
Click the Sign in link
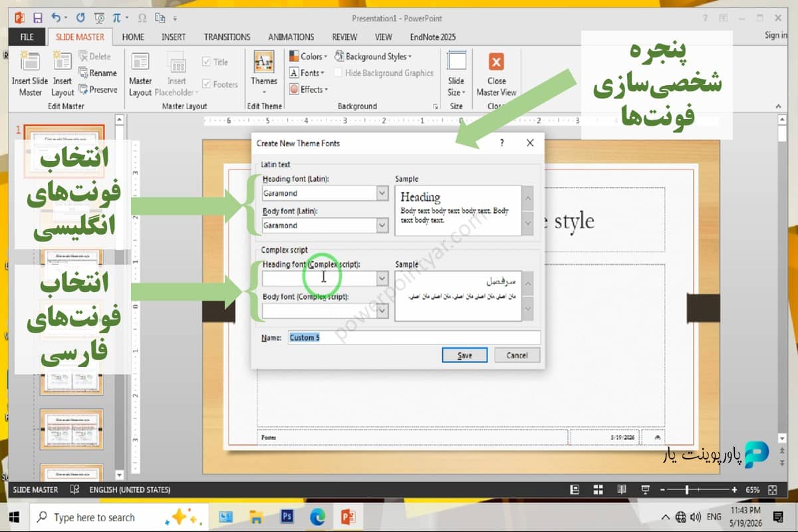tap(776, 36)
